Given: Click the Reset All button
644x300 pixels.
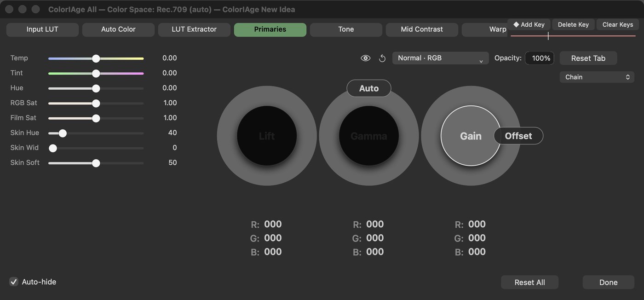Looking at the screenshot, I should point(529,282).
